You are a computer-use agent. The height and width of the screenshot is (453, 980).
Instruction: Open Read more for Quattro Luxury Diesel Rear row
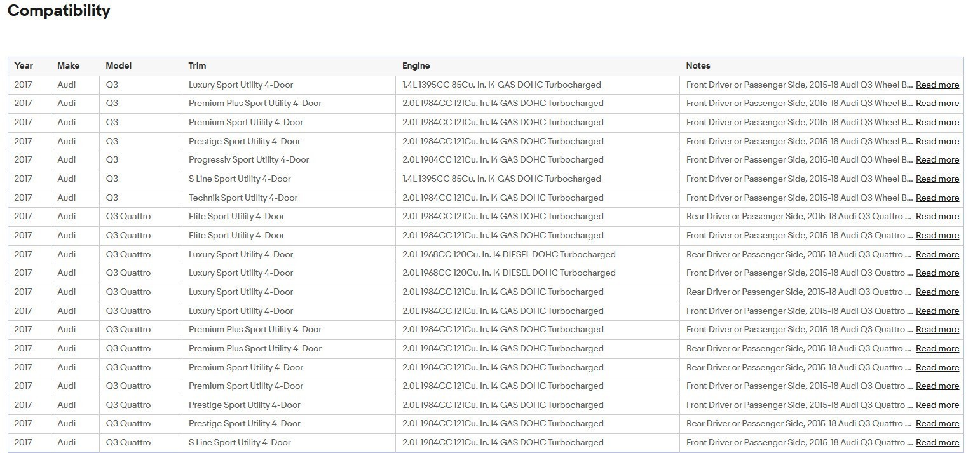pos(937,254)
